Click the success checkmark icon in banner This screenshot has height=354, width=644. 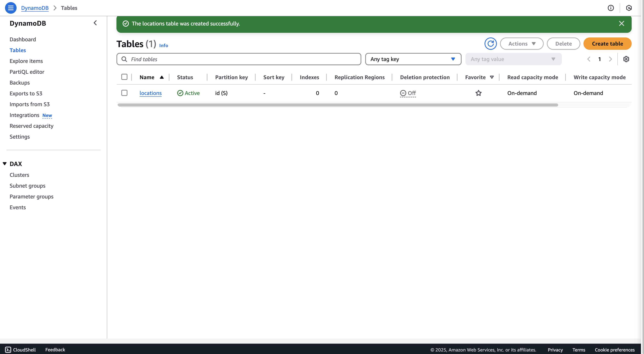(x=126, y=24)
